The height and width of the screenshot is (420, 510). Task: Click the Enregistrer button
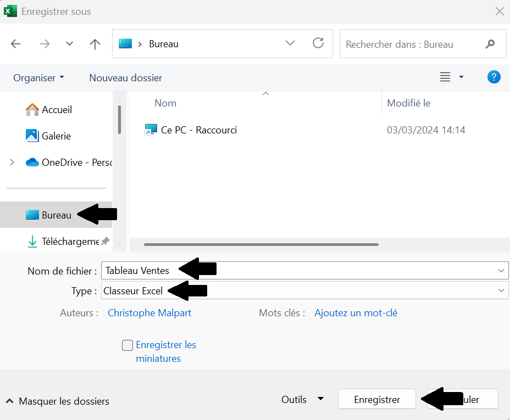coord(377,399)
